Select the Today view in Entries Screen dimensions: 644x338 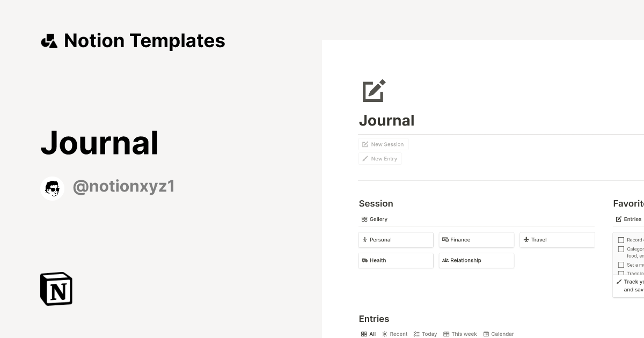pos(425,334)
